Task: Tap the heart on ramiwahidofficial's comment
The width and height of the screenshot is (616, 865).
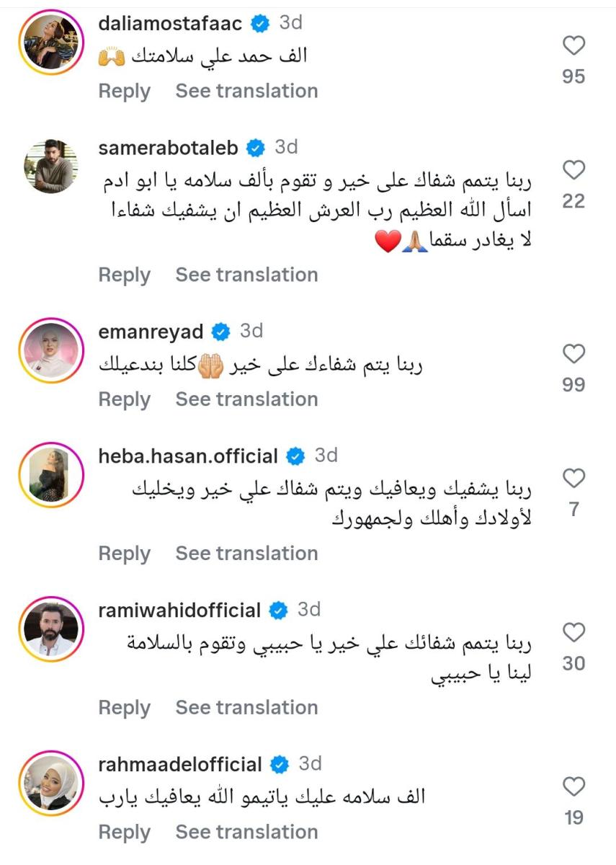Action: (x=573, y=629)
